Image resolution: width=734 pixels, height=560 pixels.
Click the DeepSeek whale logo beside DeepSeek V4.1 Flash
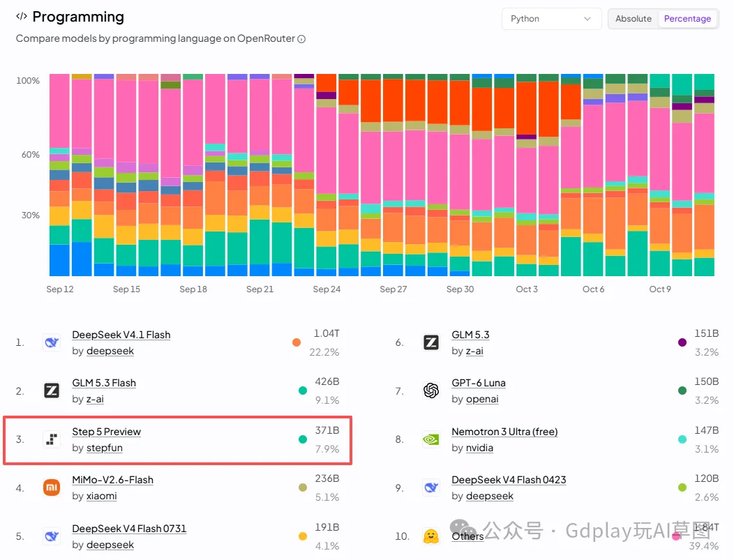(52, 342)
